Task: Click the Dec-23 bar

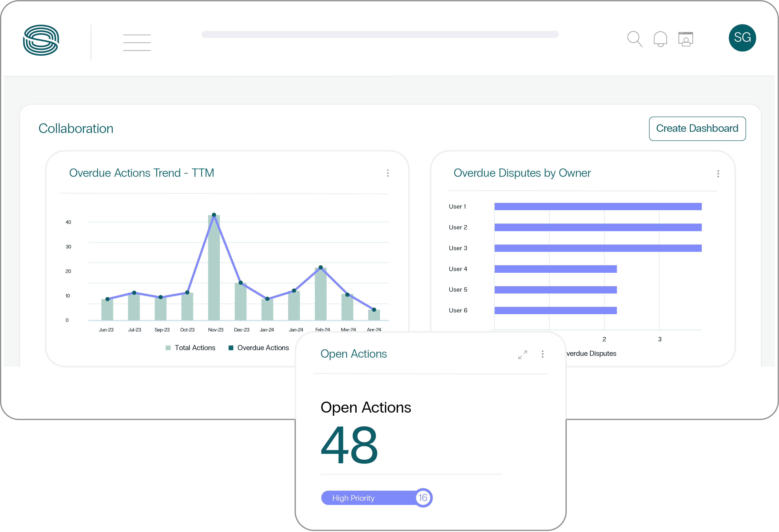Action: (x=241, y=302)
